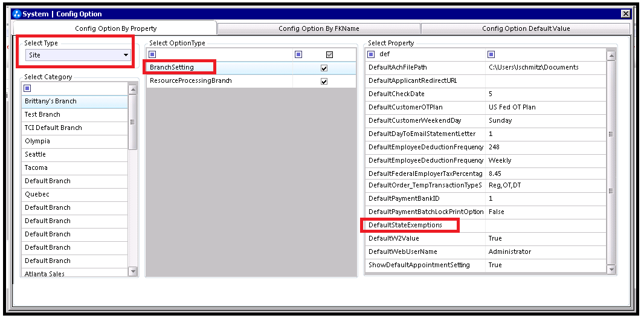Click the Administrator value cell
Viewport: 644px width, 318px height.
[x=546, y=252]
